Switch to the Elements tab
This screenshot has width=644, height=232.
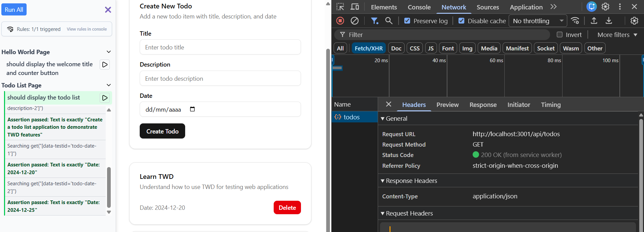pyautogui.click(x=384, y=7)
